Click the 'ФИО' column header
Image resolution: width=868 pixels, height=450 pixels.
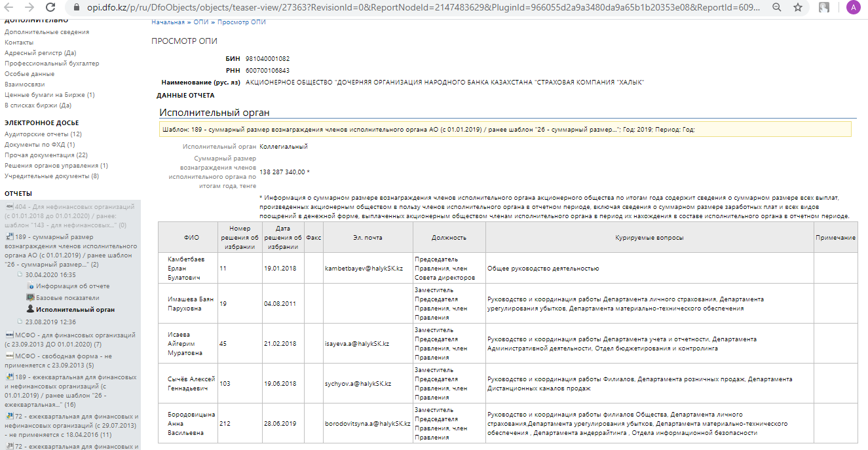pyautogui.click(x=187, y=238)
